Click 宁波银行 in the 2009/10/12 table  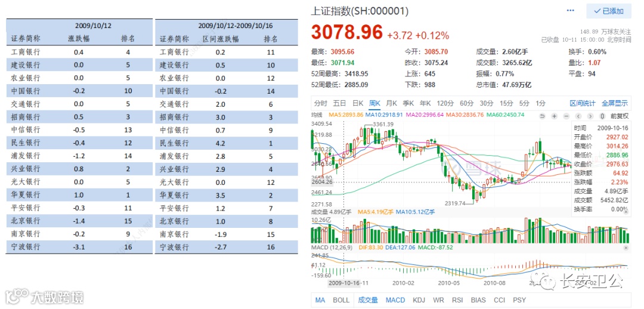click(26, 247)
